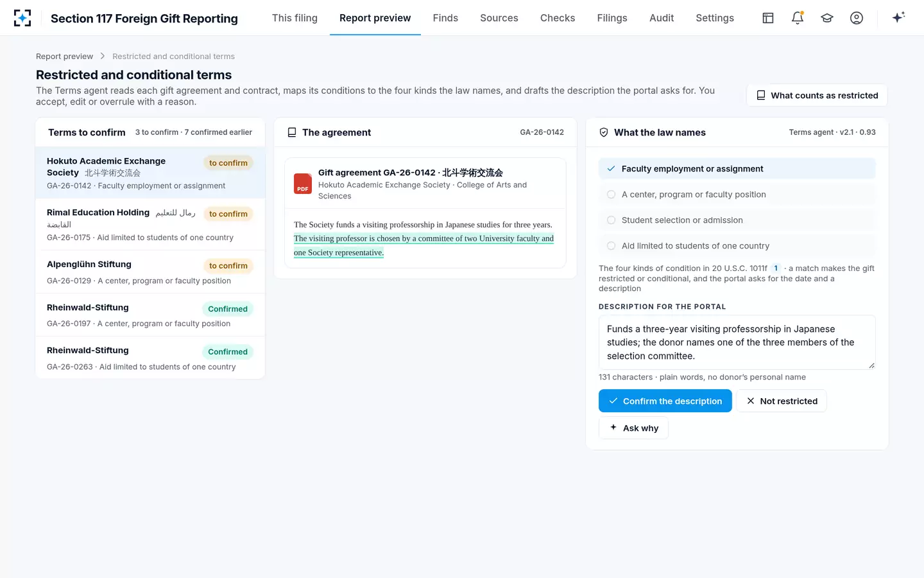
Task: Edit the description for the portal text
Action: 737,342
